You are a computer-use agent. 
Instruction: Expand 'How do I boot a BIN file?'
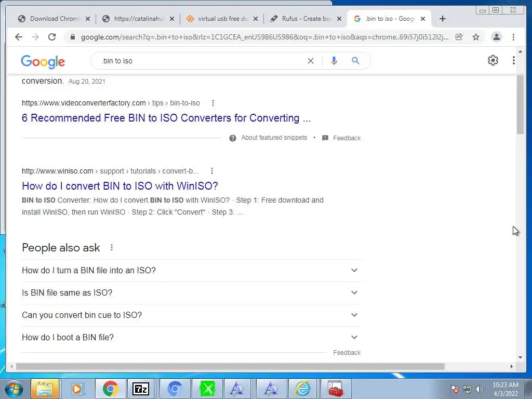click(191, 338)
